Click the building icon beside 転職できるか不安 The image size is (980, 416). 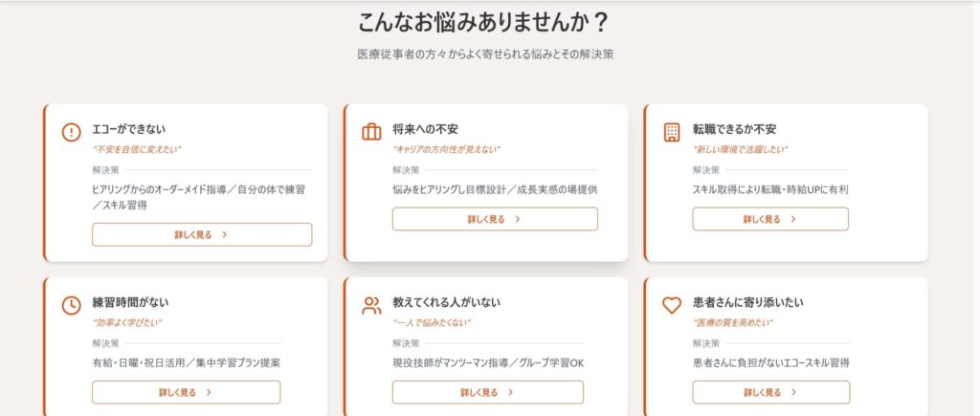coord(672,132)
